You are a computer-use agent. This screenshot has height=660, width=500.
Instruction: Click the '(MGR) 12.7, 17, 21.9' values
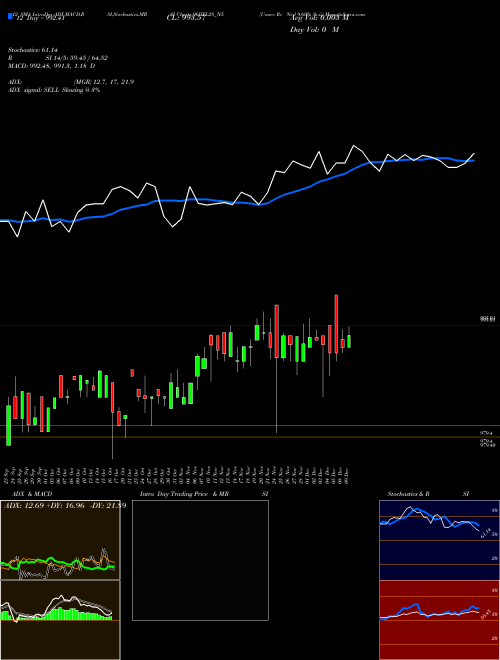104,82
